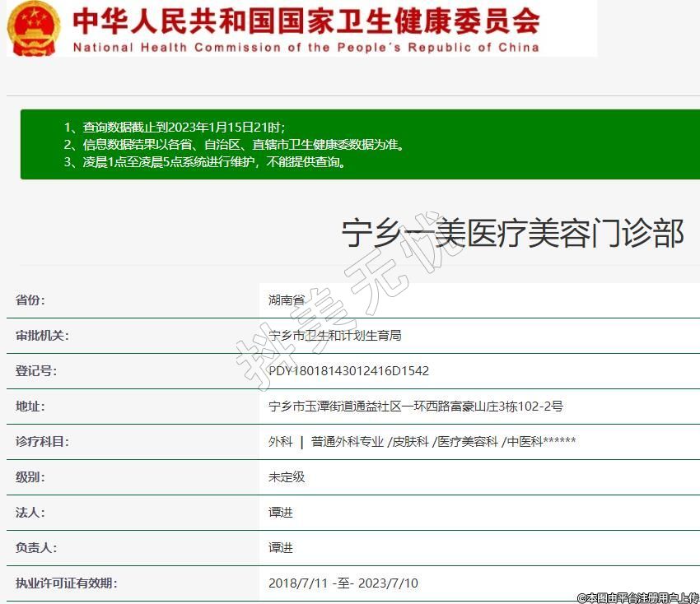Click the 审批机关 row label

pyautogui.click(x=42, y=336)
